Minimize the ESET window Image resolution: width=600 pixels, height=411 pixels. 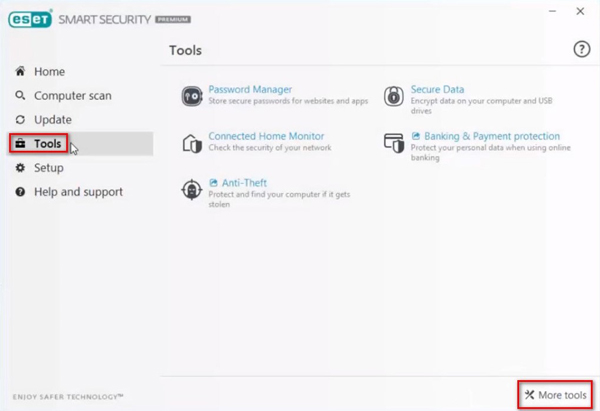[552, 11]
